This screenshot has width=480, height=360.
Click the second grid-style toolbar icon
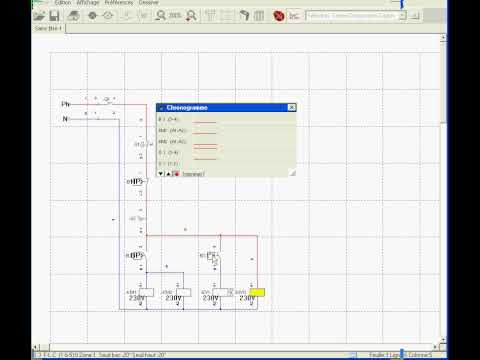(x=226, y=16)
